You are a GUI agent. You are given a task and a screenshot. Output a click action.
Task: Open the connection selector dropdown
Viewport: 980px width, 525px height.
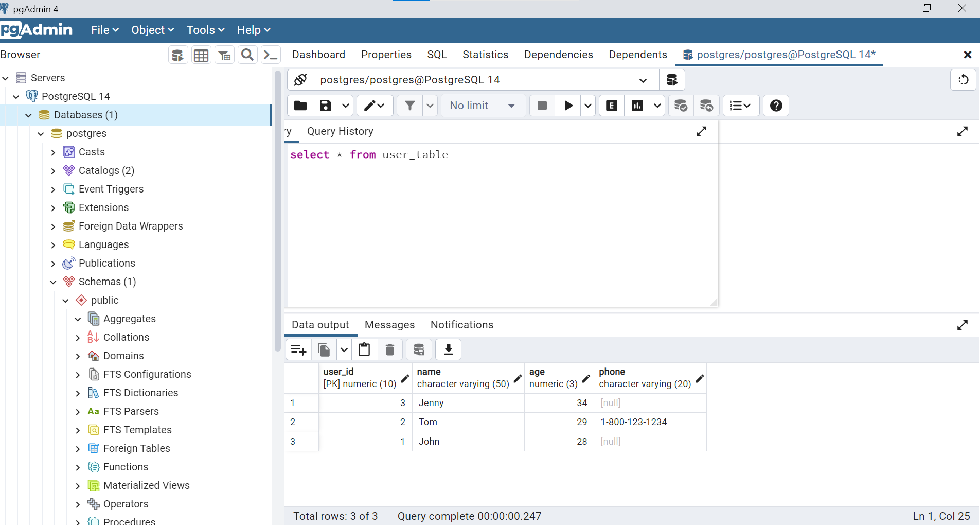(643, 80)
